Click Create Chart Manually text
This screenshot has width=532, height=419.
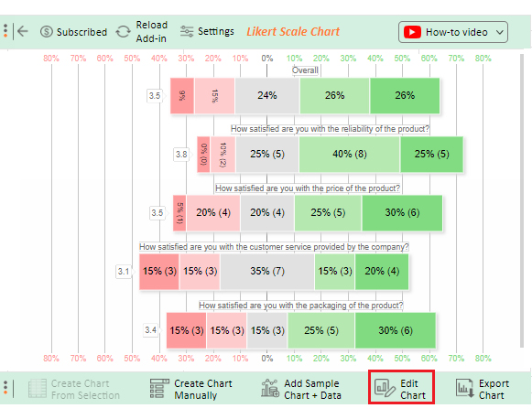[x=203, y=389]
